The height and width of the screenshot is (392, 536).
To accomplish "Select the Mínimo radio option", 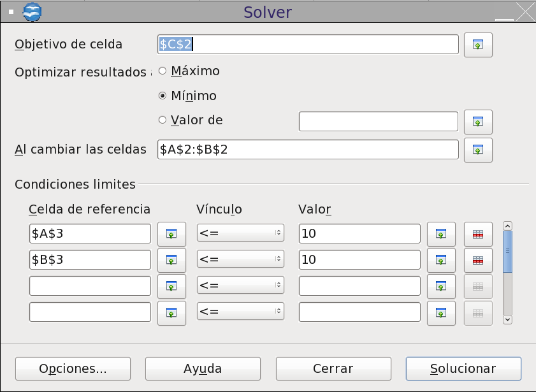I will [163, 96].
